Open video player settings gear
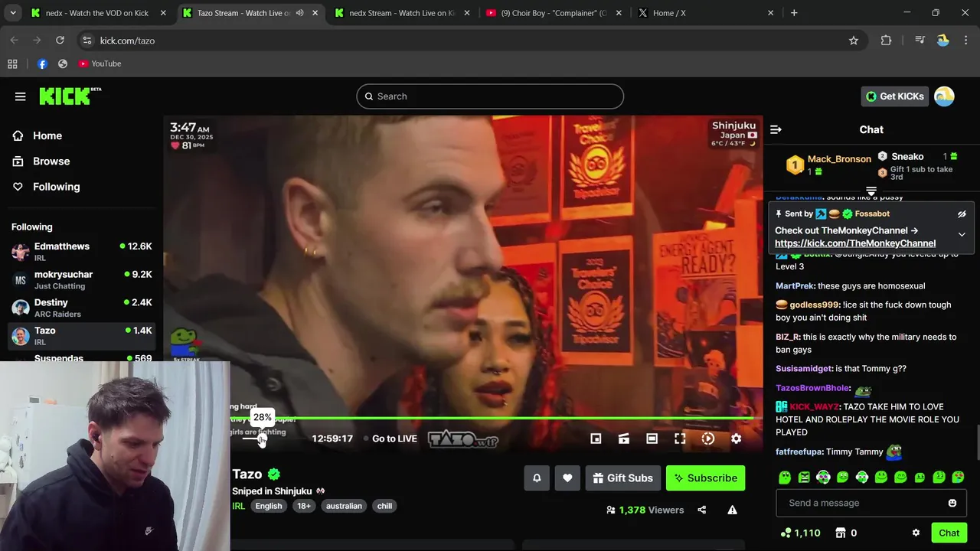 (736, 439)
